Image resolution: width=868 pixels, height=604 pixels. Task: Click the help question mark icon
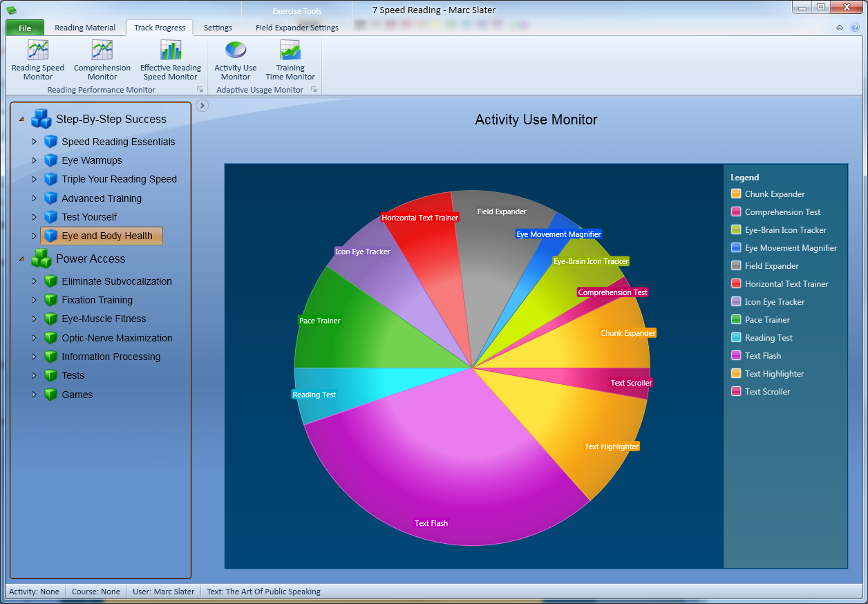[855, 28]
